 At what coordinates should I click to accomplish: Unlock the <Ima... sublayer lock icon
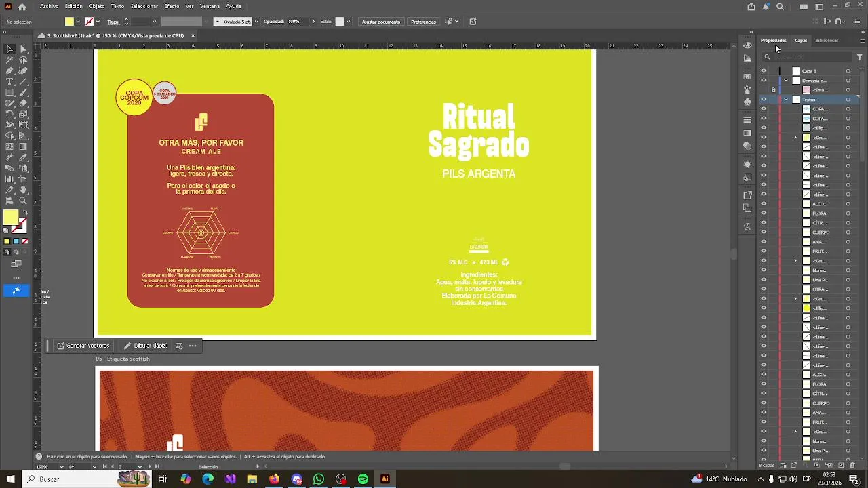(773, 90)
